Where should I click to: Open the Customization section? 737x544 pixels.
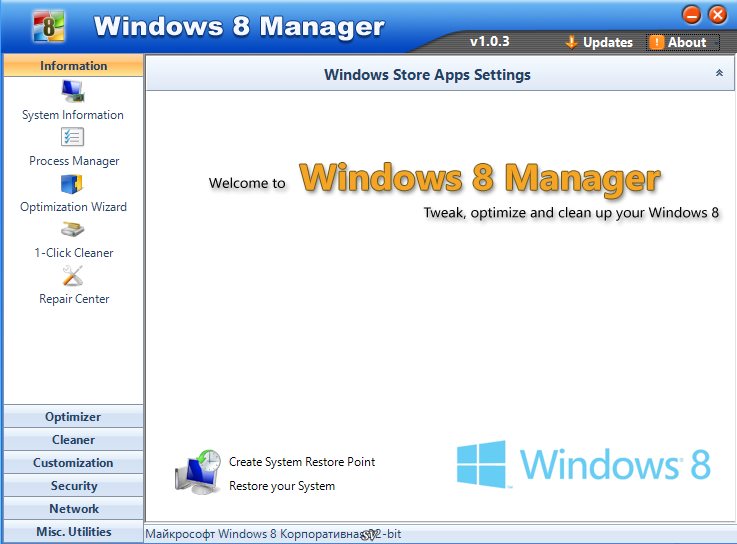tap(73, 463)
